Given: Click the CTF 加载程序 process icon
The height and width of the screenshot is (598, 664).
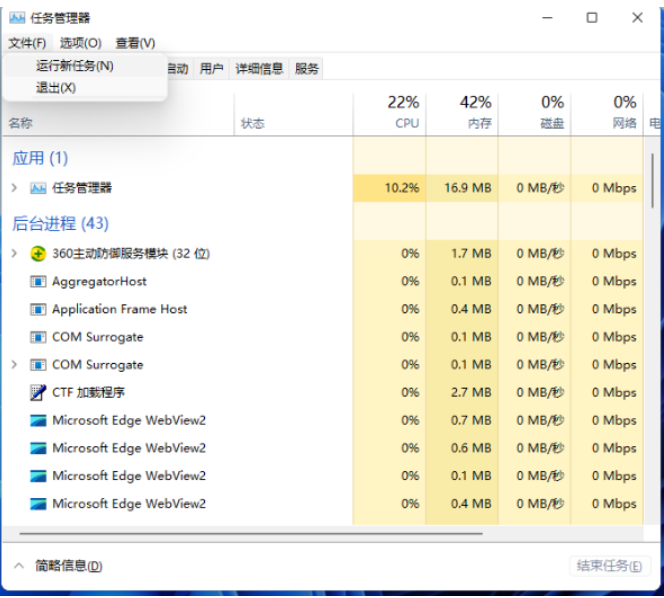Looking at the screenshot, I should tap(38, 393).
